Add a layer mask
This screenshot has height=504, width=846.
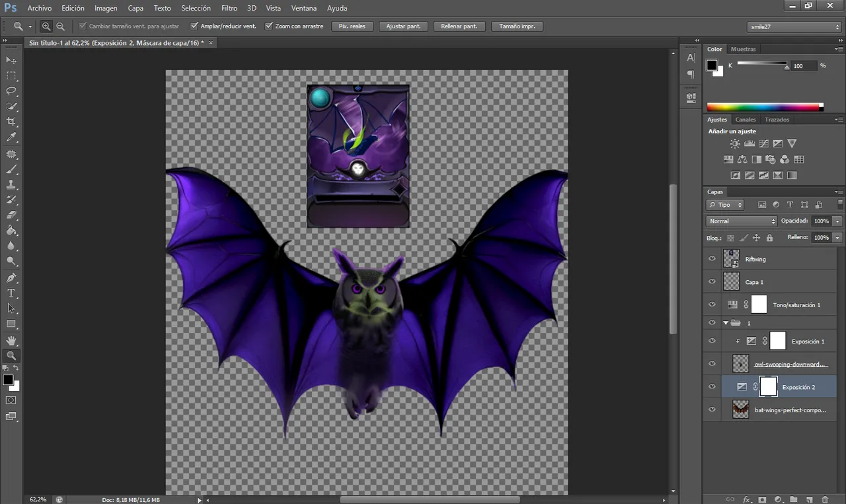pyautogui.click(x=762, y=499)
